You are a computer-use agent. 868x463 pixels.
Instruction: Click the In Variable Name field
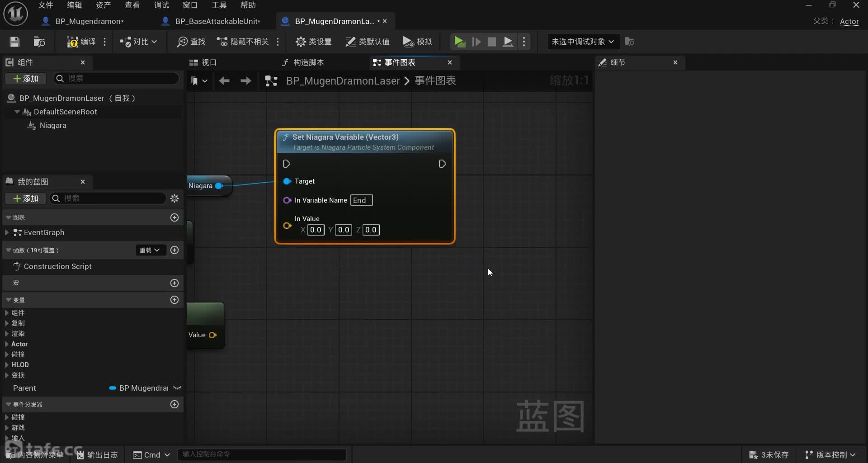point(361,200)
